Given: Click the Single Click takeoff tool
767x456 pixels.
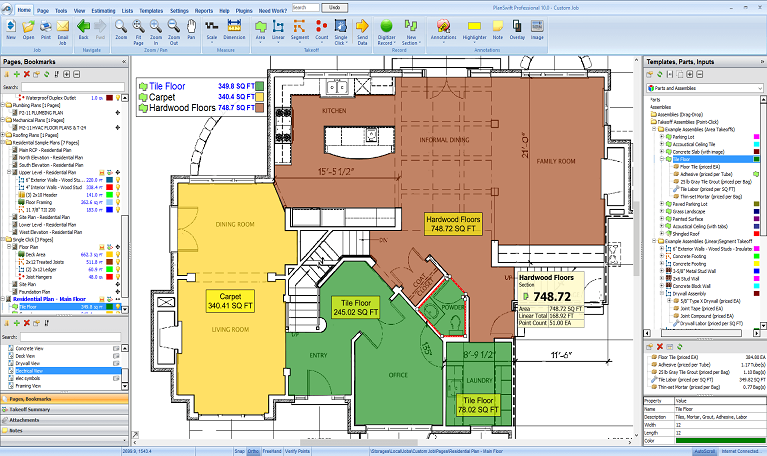Looking at the screenshot, I should [340, 32].
